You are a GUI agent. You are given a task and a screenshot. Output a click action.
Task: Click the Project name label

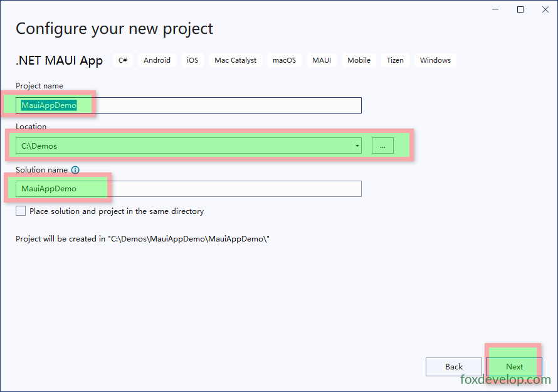coord(39,86)
